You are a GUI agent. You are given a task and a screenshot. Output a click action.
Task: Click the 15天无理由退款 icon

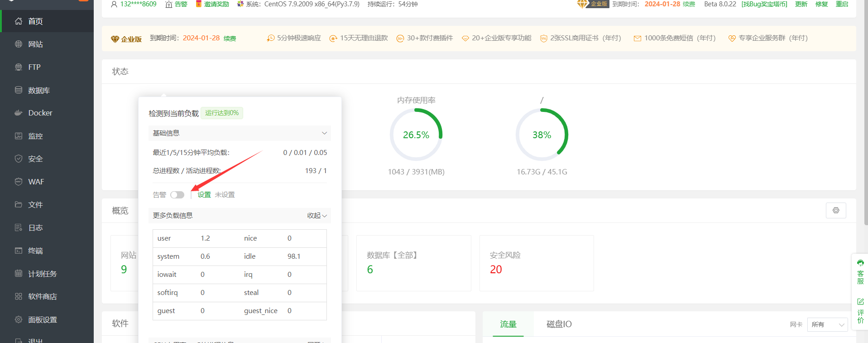point(333,39)
